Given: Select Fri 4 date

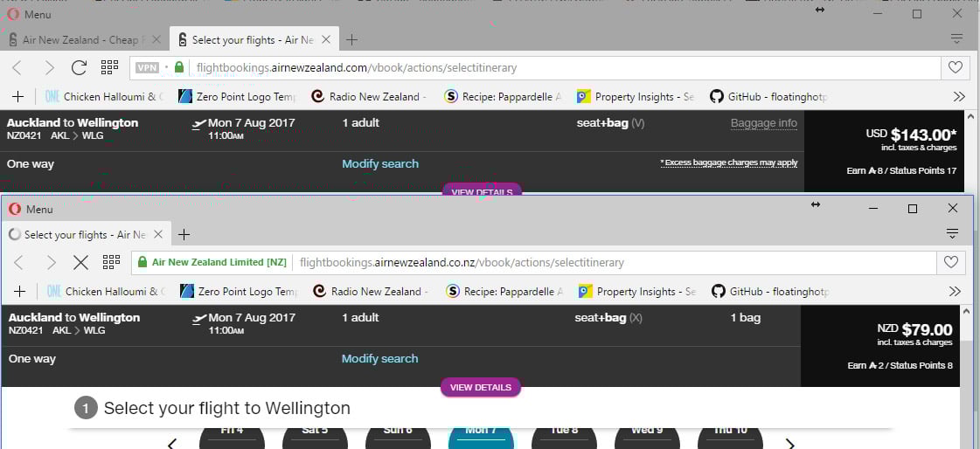Looking at the screenshot, I should point(232,437).
